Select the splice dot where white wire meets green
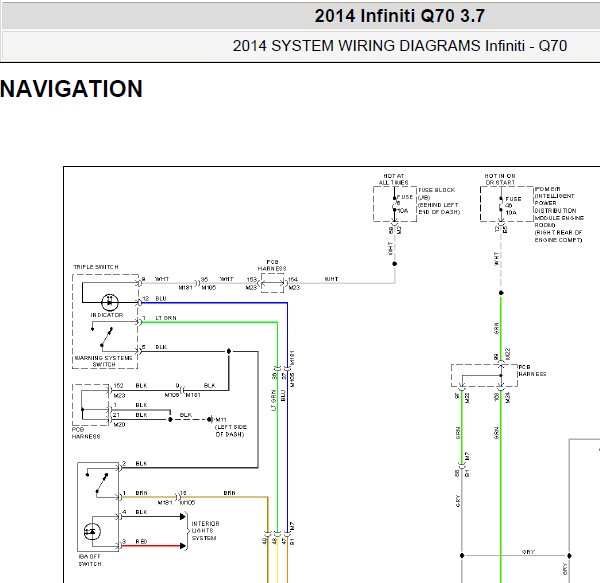 pyautogui.click(x=501, y=293)
